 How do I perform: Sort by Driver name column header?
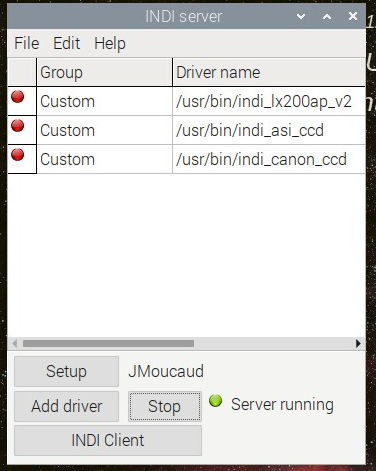269,72
